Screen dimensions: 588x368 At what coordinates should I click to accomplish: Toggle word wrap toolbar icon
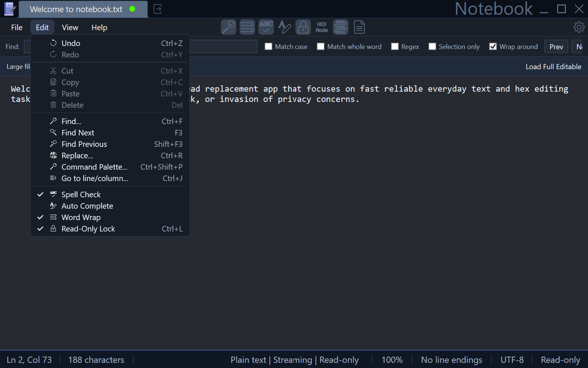tap(247, 27)
